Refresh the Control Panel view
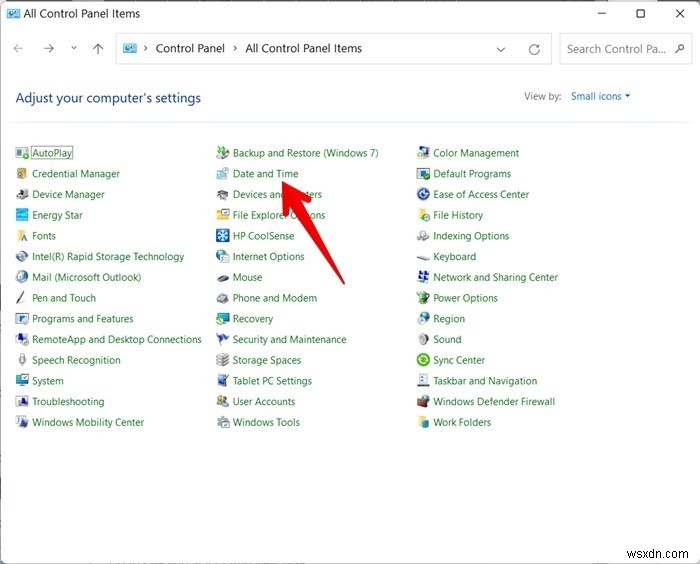700x564 pixels. point(534,50)
